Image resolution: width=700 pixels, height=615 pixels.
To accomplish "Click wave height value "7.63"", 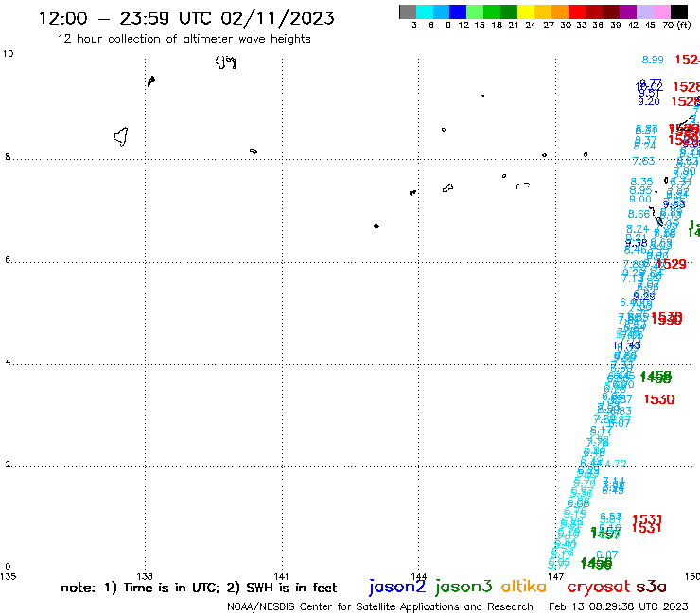I will (644, 161).
